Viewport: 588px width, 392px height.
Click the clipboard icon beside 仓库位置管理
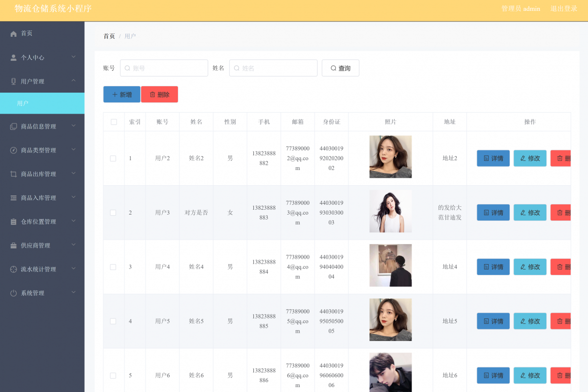pyautogui.click(x=13, y=222)
